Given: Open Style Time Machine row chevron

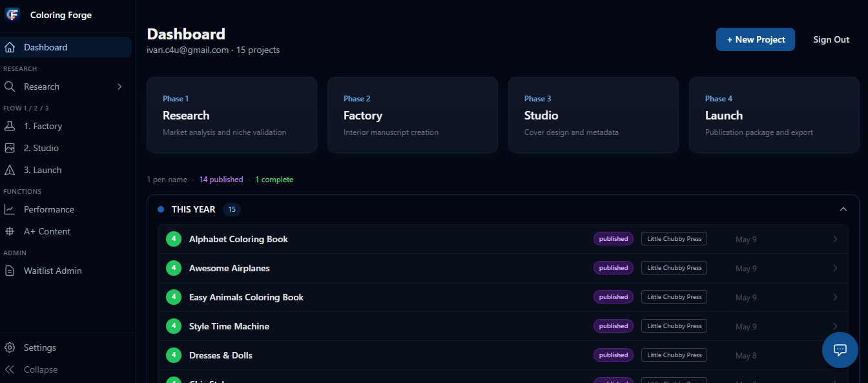Looking at the screenshot, I should point(835,326).
